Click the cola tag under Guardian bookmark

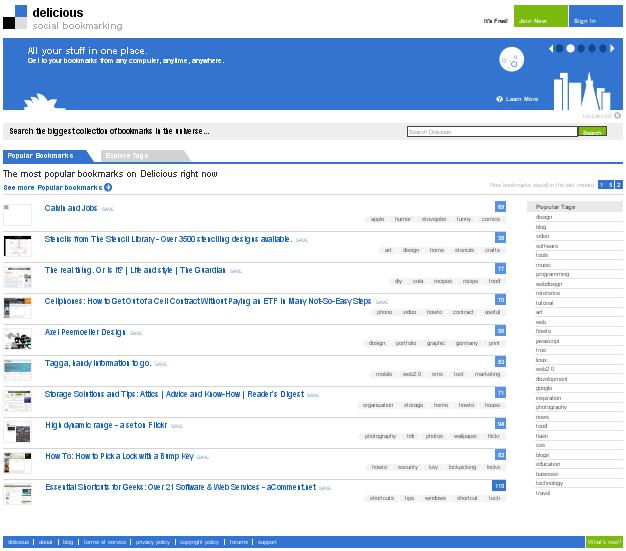[418, 281]
